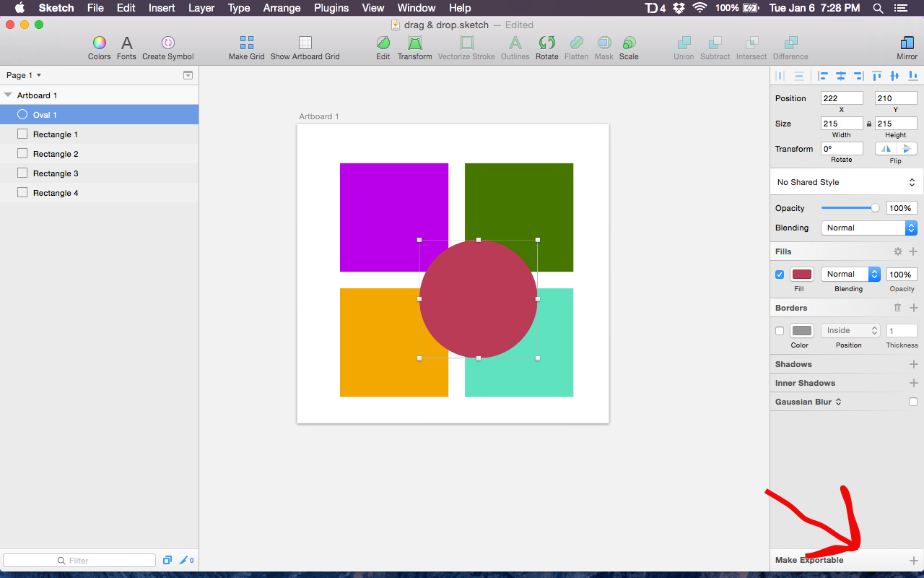The height and width of the screenshot is (578, 924).
Task: Click the Flatten tool
Action: [x=576, y=43]
